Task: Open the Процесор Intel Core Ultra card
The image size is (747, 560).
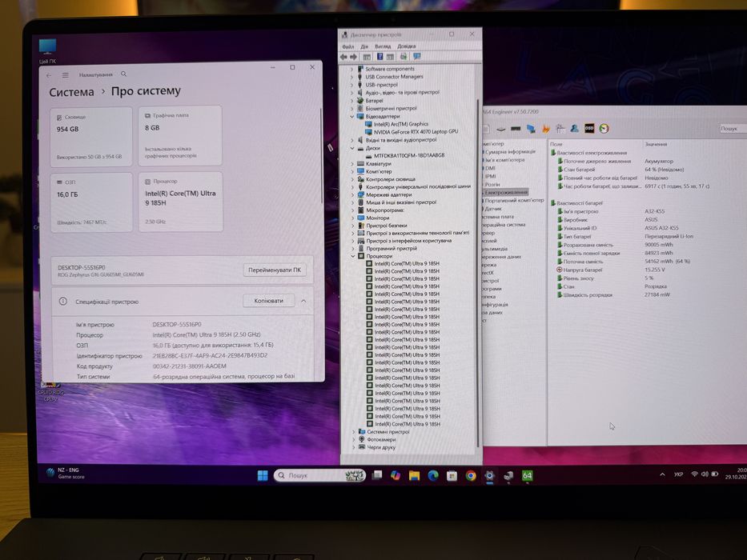Action: (181, 202)
